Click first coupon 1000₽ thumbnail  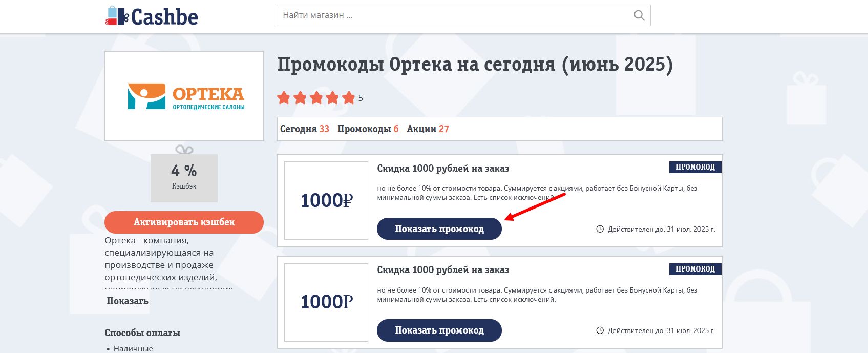[326, 200]
